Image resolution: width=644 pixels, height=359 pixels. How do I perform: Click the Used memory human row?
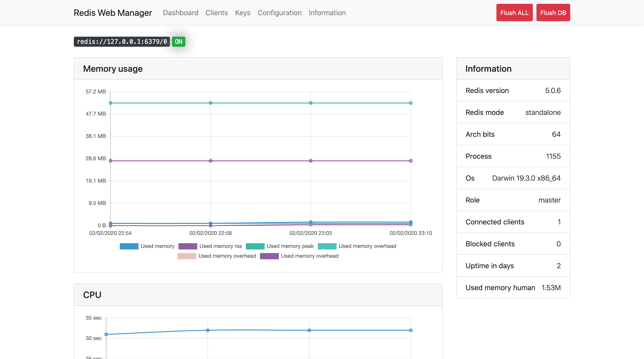(513, 287)
